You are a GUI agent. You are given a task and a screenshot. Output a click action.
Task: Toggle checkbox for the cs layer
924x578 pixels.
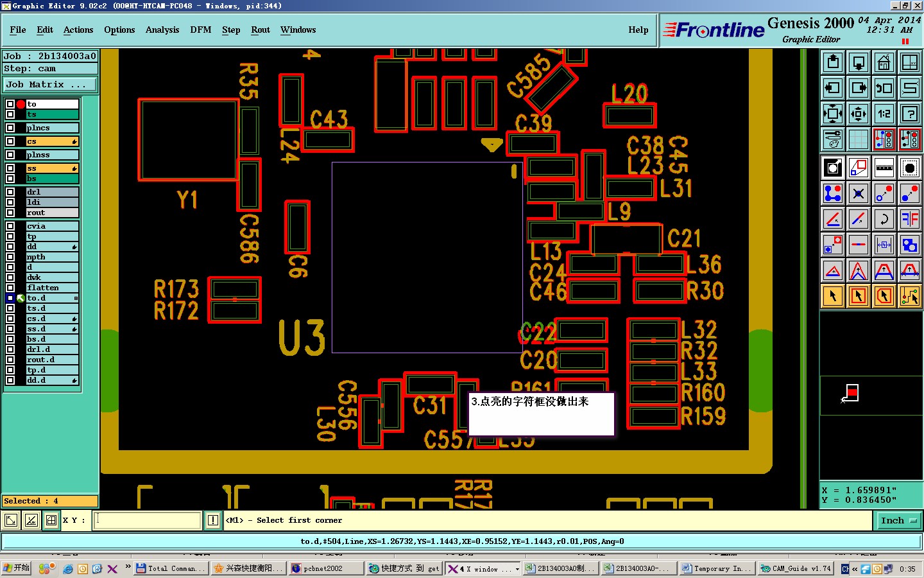[10, 141]
